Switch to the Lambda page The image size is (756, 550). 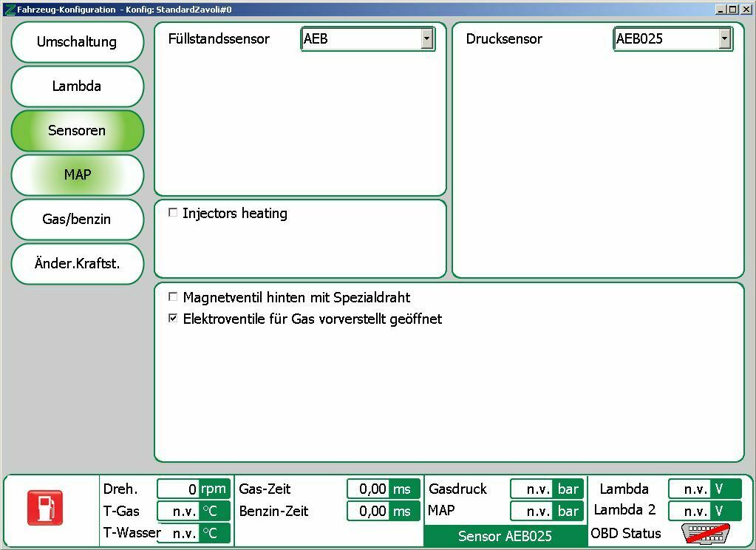[77, 86]
